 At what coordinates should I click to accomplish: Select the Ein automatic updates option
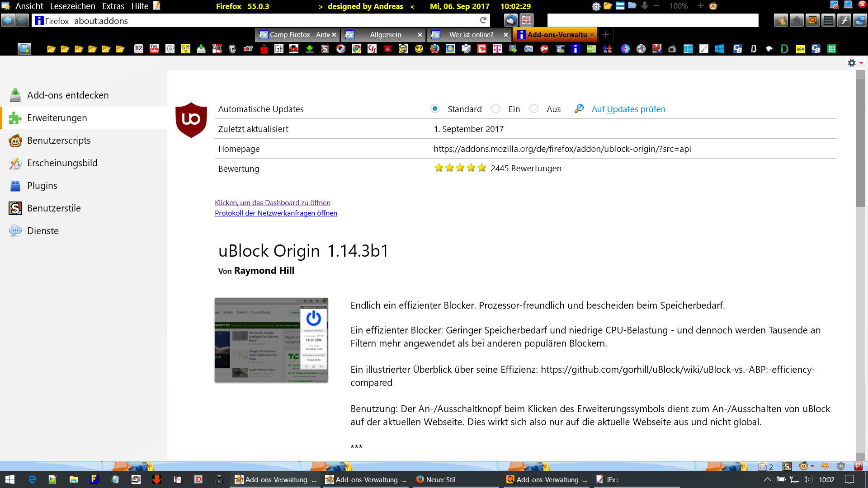pyautogui.click(x=495, y=108)
